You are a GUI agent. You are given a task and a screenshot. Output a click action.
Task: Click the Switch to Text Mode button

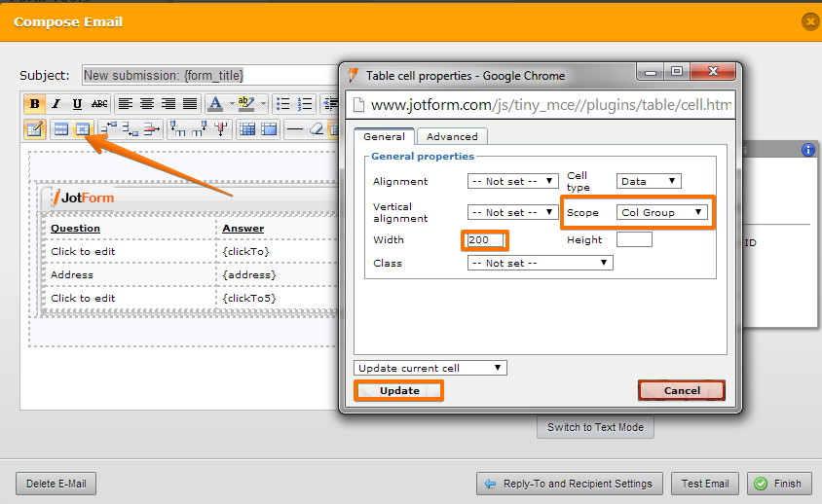[x=595, y=427]
